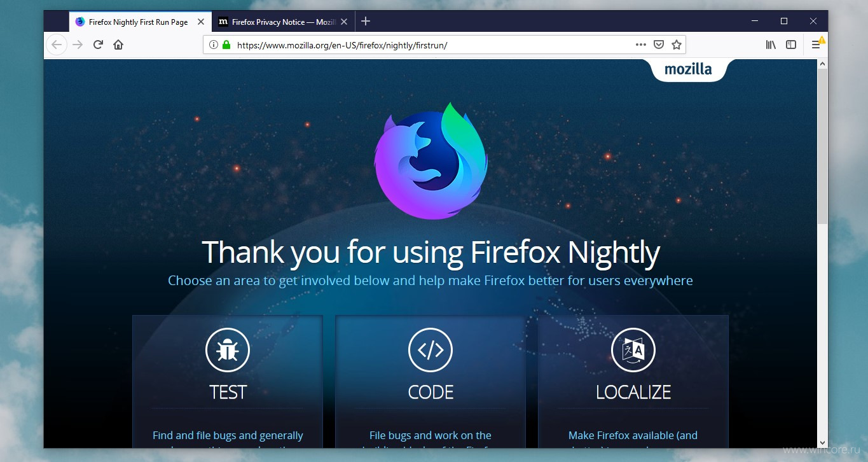Click the Mozilla favicon on second tab
Screen dimensions: 868x462
(223, 22)
